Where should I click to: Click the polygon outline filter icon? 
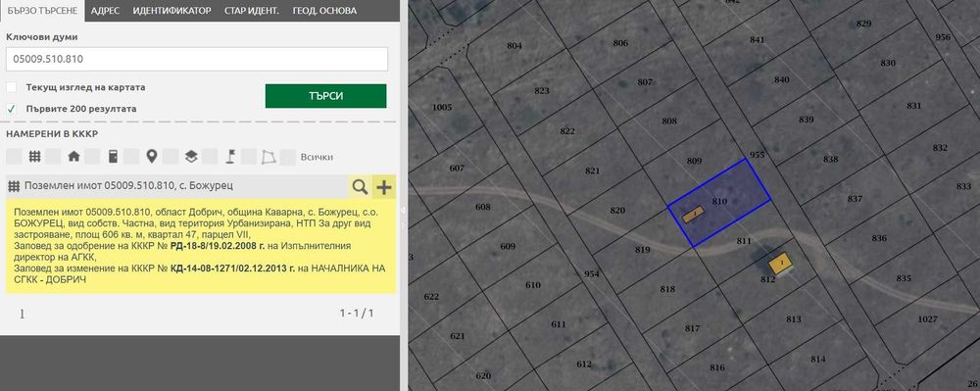point(269,157)
